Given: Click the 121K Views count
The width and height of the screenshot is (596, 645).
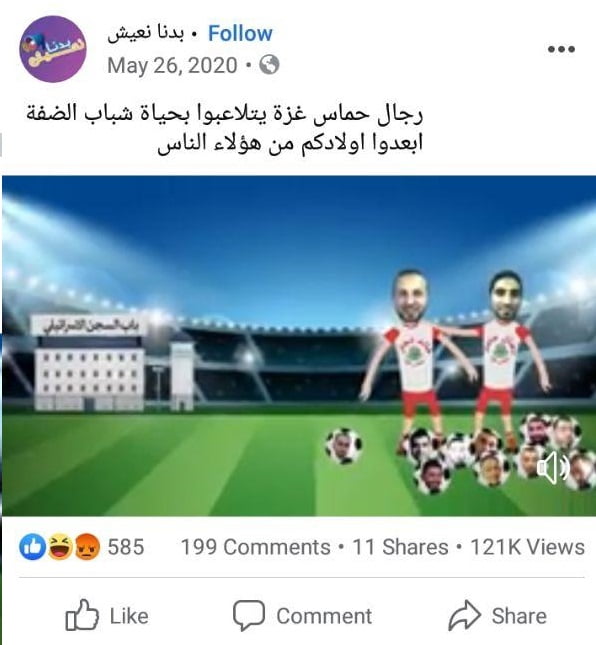Looking at the screenshot, I should coord(527,548).
